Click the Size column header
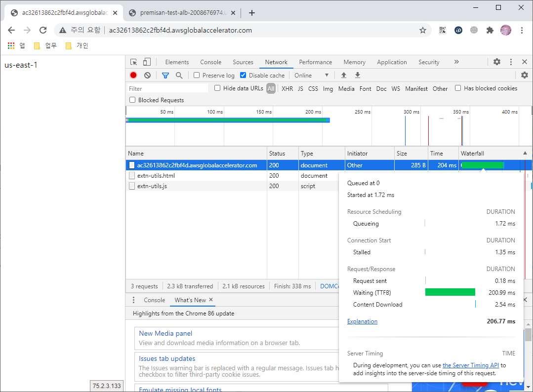The width and height of the screenshot is (533, 392). [x=411, y=153]
